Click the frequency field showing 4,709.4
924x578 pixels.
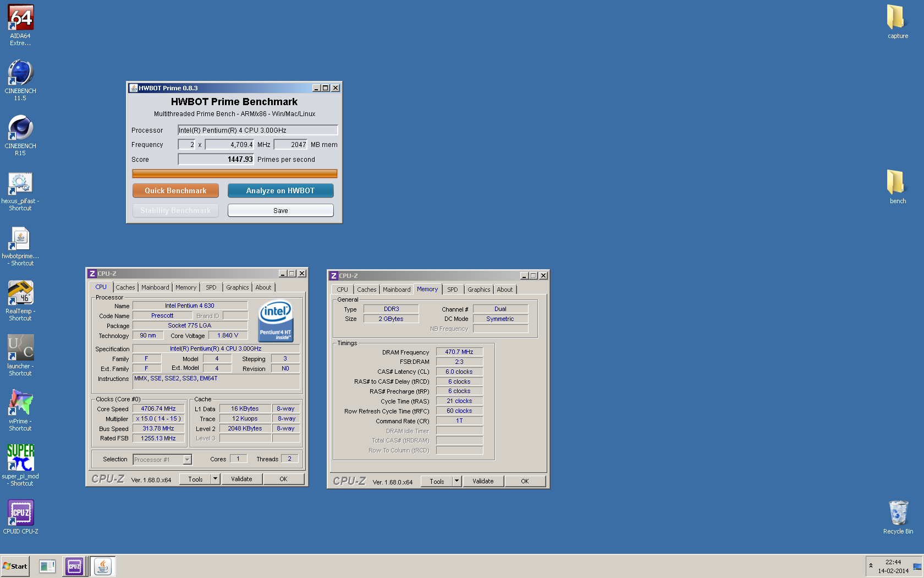click(x=229, y=144)
